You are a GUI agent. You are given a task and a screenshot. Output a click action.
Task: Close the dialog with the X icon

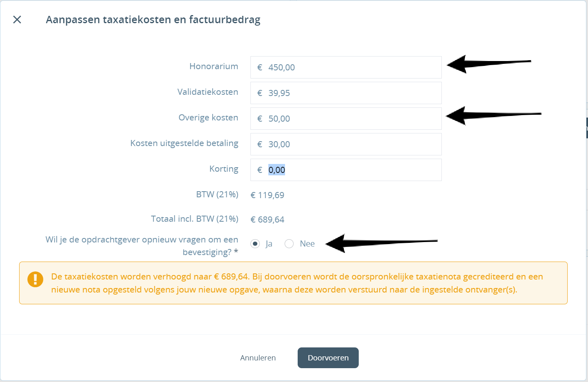pos(17,20)
